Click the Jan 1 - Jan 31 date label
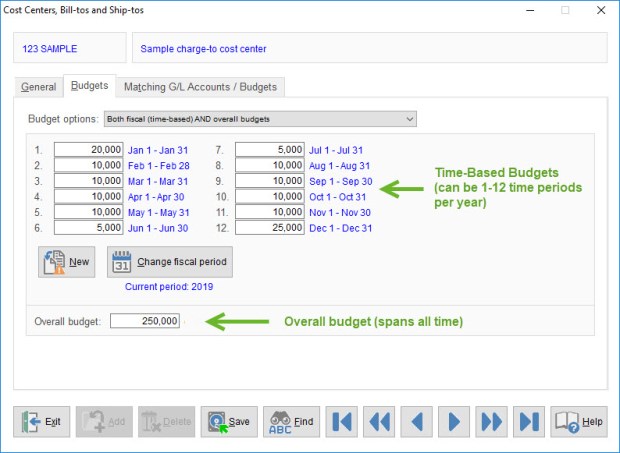 click(158, 151)
